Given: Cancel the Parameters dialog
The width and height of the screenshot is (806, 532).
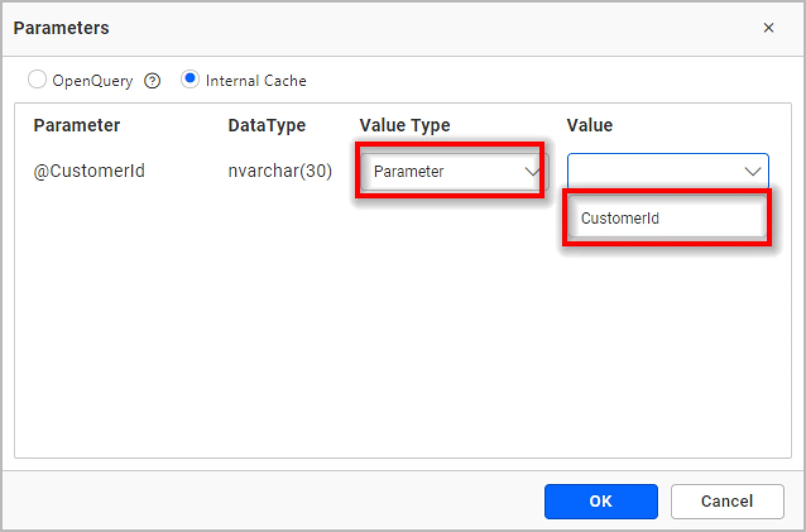Looking at the screenshot, I should click(x=726, y=501).
